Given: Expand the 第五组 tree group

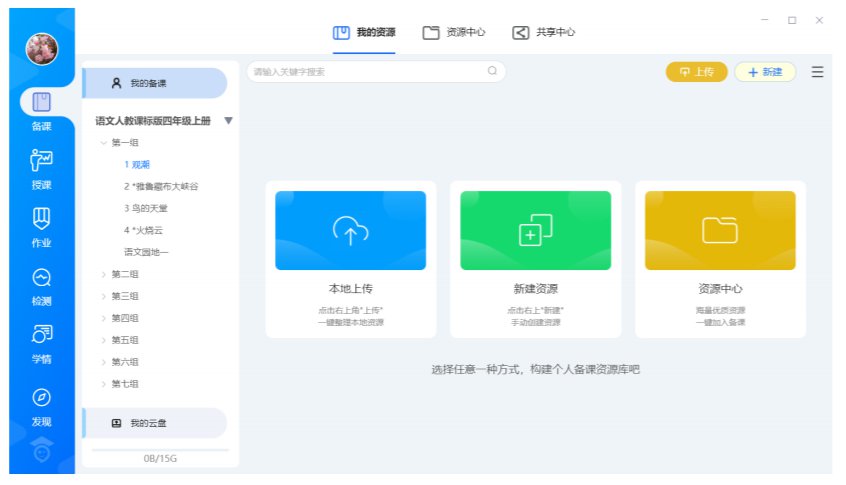Looking at the screenshot, I should [103, 340].
